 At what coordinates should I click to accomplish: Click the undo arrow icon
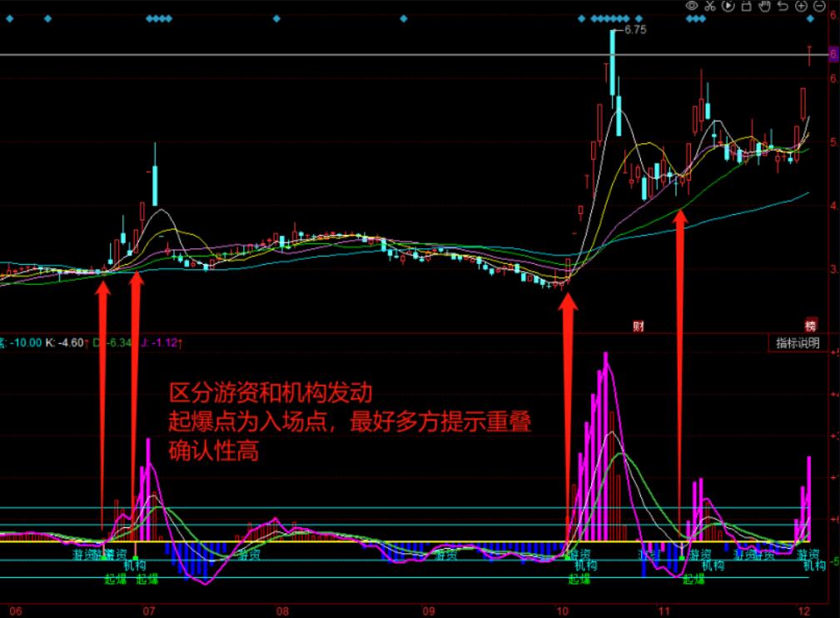tap(783, 6)
